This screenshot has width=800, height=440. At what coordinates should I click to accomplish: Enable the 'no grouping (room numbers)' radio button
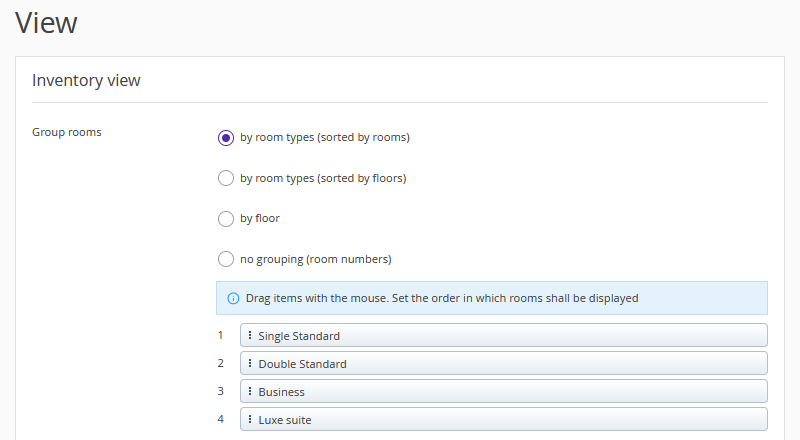tap(226, 259)
